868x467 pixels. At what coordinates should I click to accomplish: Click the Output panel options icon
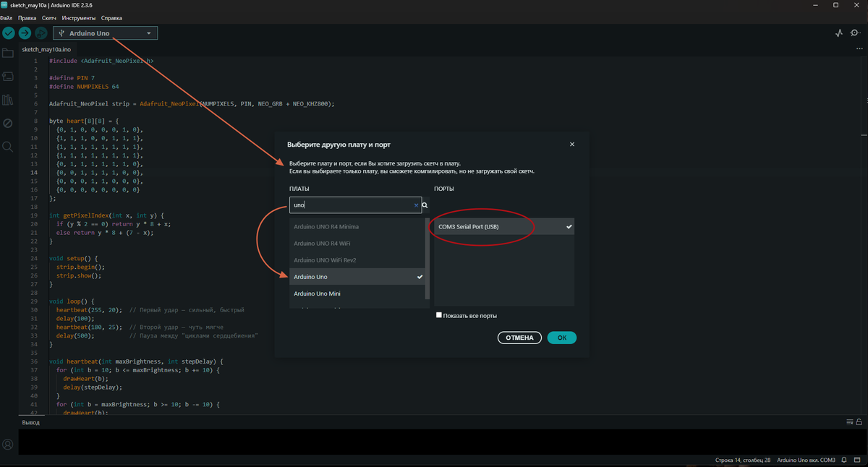click(849, 422)
